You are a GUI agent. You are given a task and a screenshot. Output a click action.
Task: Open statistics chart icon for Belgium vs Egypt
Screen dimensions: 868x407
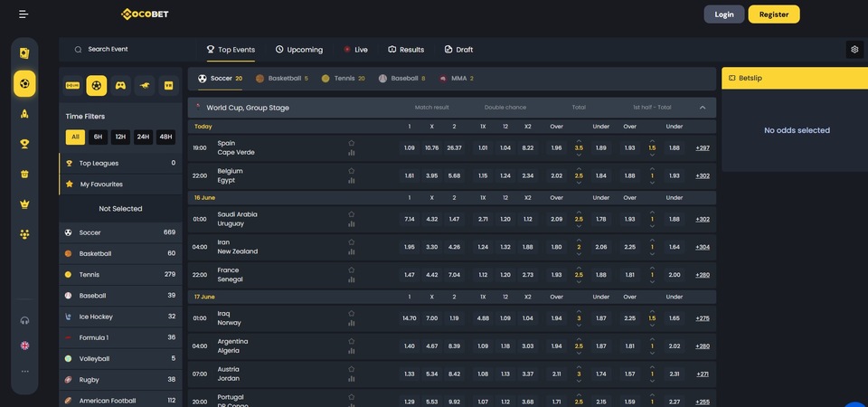coord(351,181)
